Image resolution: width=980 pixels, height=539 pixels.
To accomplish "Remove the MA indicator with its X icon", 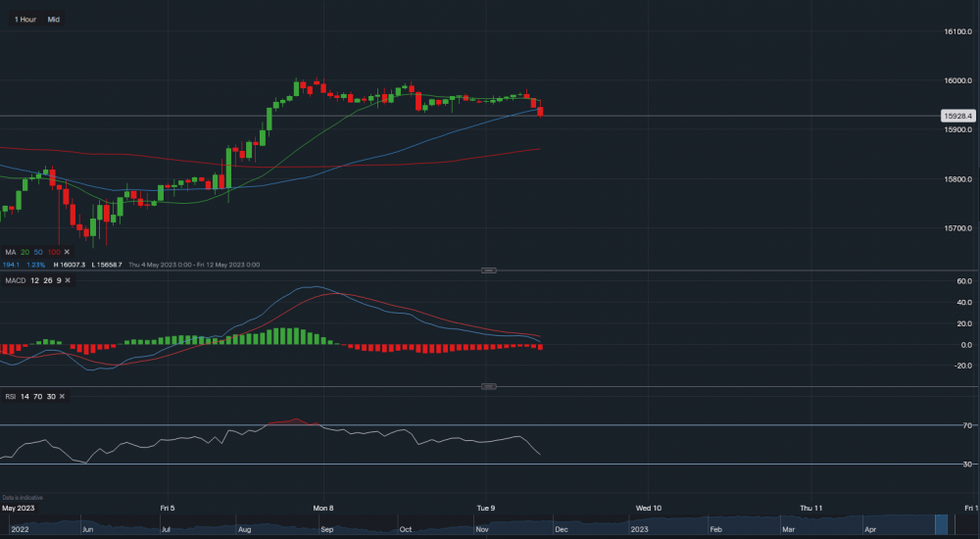I will [x=67, y=252].
